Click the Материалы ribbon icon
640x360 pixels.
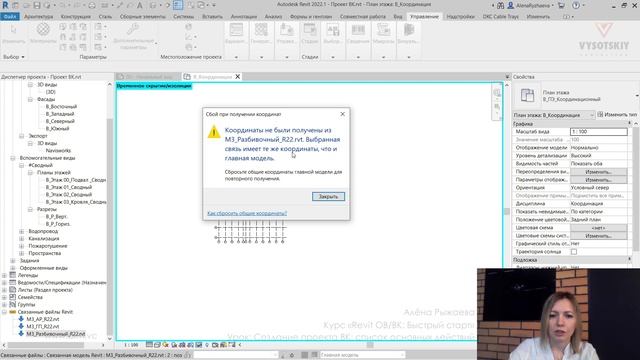click(43, 29)
